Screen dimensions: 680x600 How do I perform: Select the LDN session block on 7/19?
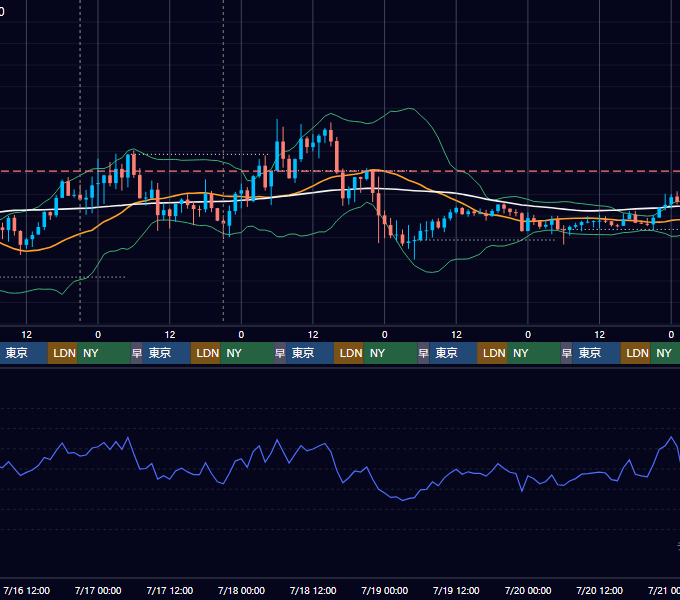pos(492,353)
